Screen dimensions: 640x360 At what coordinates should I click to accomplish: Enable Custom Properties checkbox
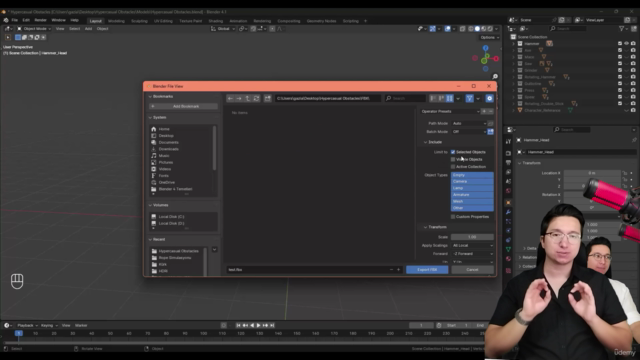click(453, 217)
